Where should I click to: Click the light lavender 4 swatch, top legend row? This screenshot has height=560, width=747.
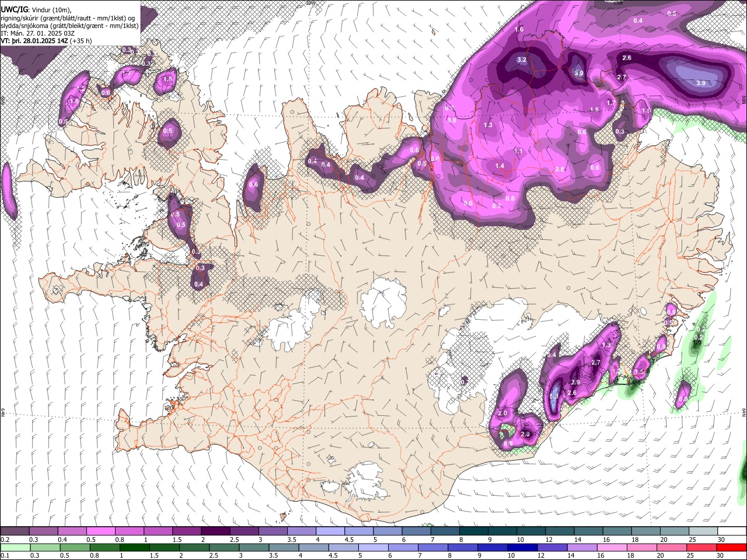[x=330, y=531]
